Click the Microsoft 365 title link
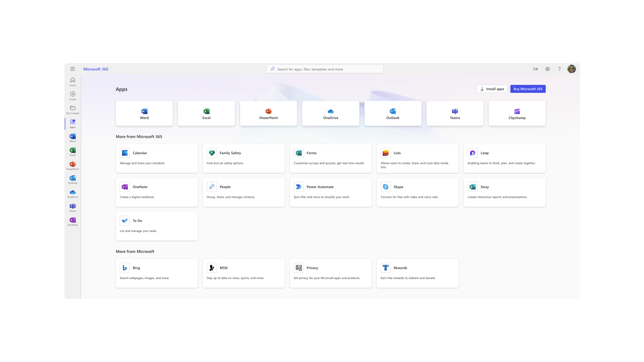Viewport: 644px width, 362px height. 96,69
